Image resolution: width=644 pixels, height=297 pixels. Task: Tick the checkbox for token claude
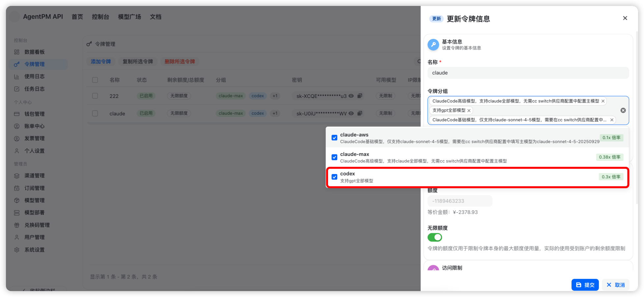click(x=95, y=113)
